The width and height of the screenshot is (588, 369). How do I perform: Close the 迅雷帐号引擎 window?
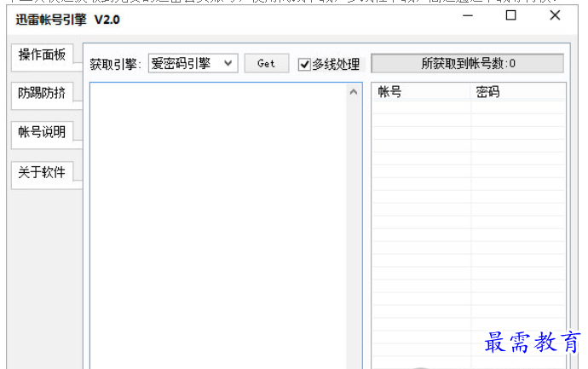pos(555,15)
